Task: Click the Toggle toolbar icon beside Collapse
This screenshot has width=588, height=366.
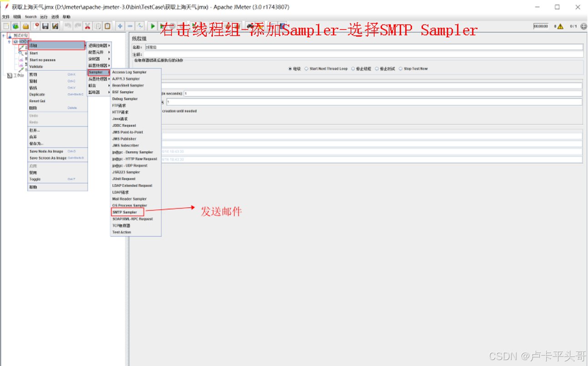Action: 140,26
